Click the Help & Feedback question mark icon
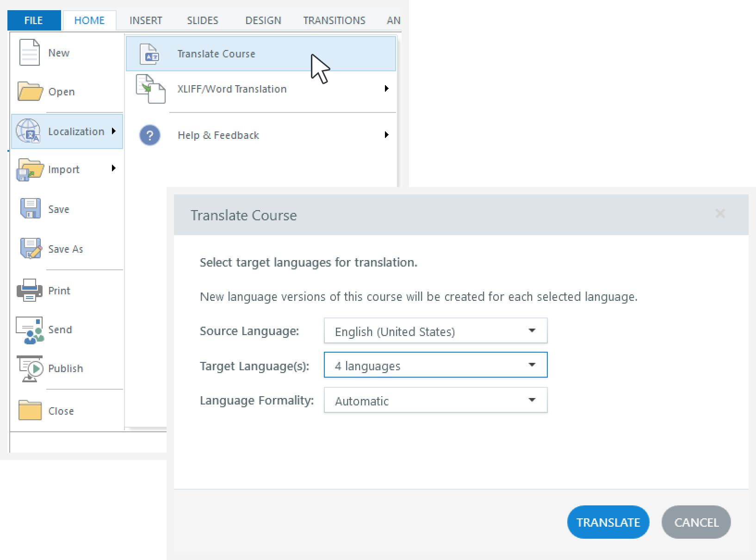This screenshot has height=560, width=756. [x=149, y=135]
